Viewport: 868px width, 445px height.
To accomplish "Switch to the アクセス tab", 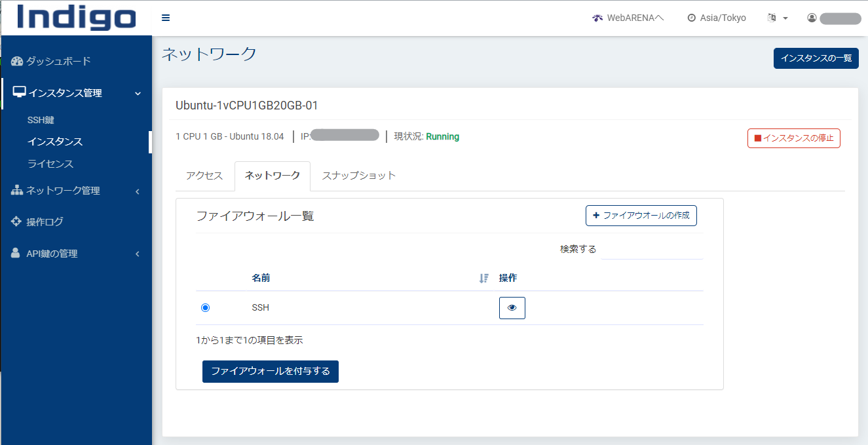I will (x=204, y=176).
